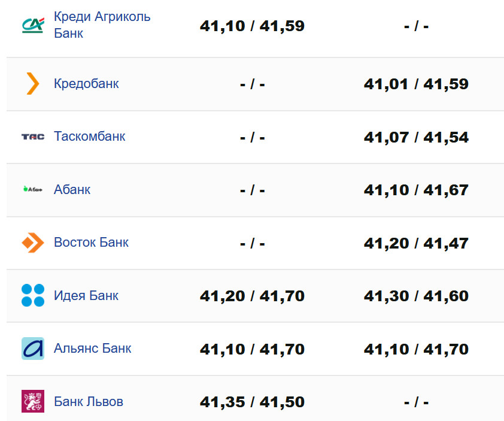
Task: Visit the Альянс Банк link
Action: 92,349
